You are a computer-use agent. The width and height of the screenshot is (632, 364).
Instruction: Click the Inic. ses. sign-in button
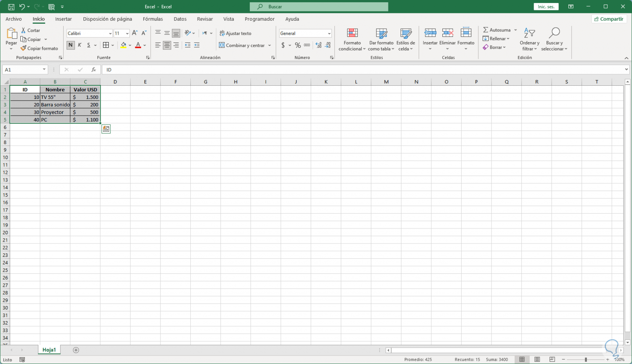coord(546,7)
